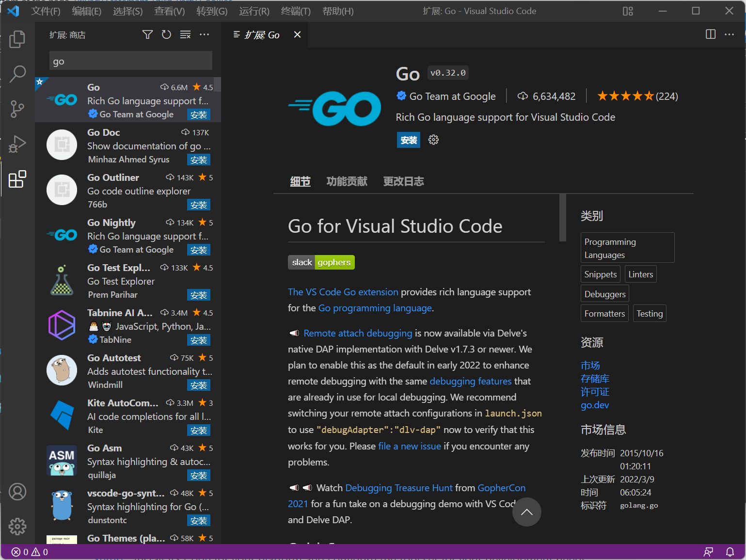Refresh the extensions list
746x560 pixels.
[x=166, y=34]
